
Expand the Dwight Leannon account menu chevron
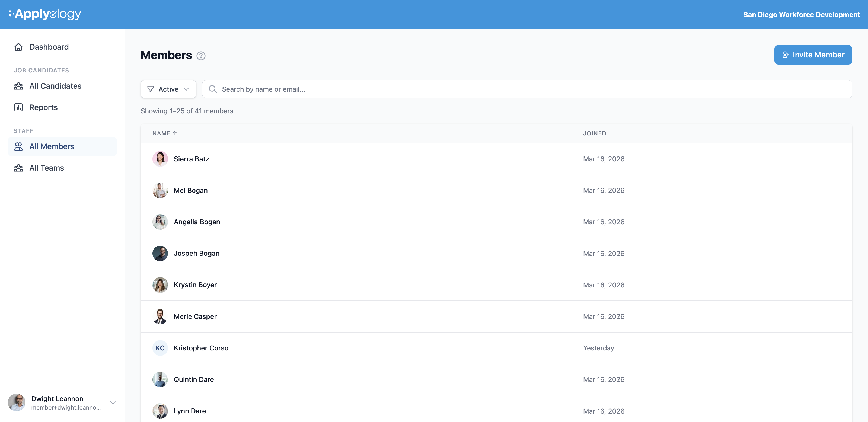(x=113, y=402)
